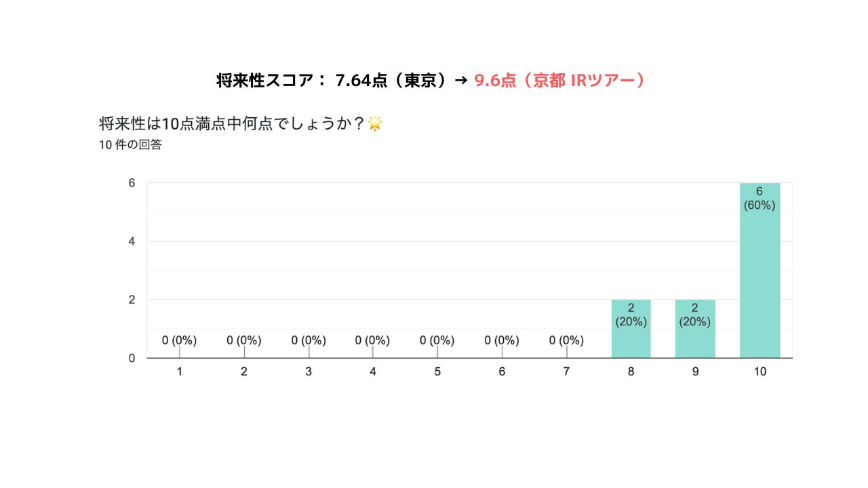Image resolution: width=868 pixels, height=488 pixels.
Task: Click the '0 (0%)' label above score 7
Action: 566,340
